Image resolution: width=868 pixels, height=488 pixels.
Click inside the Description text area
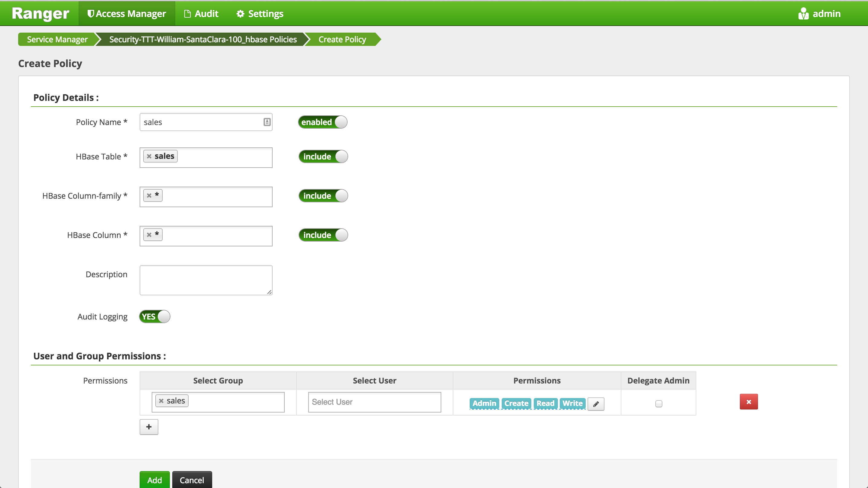[206, 280]
